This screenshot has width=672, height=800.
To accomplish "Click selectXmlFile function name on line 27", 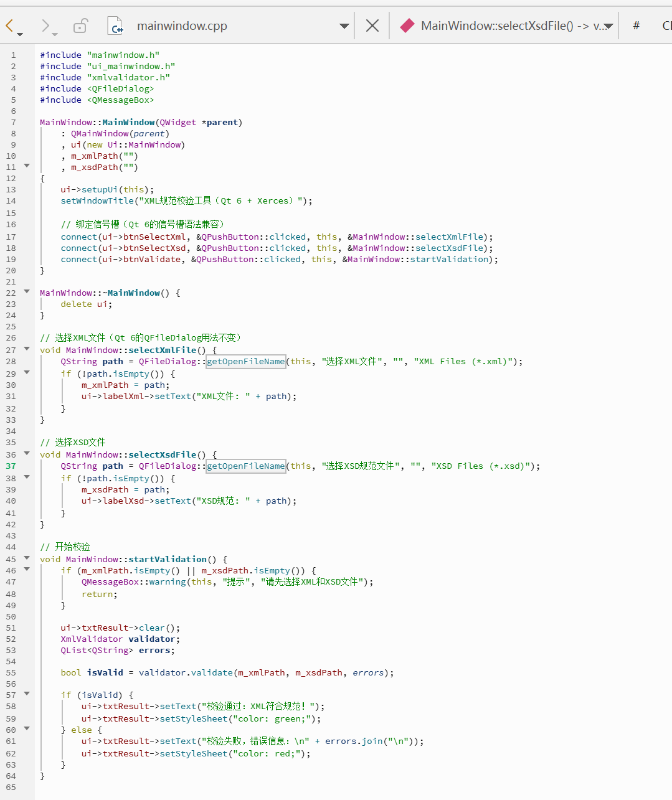I will (163, 350).
